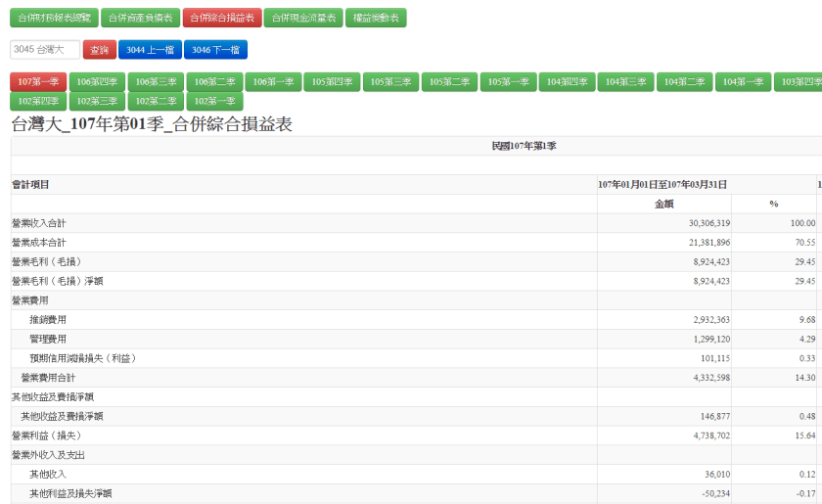Select the 105第一季 quarter
822x504 pixels.
click(x=508, y=82)
